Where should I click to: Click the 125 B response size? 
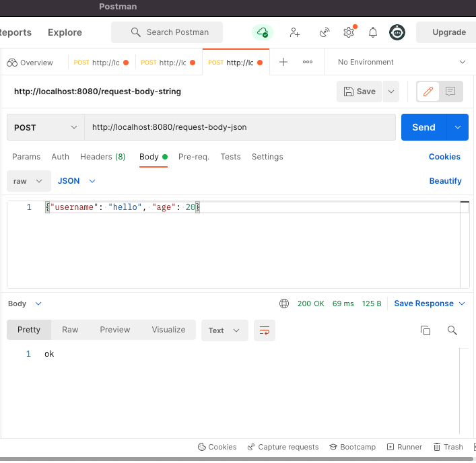coord(372,304)
